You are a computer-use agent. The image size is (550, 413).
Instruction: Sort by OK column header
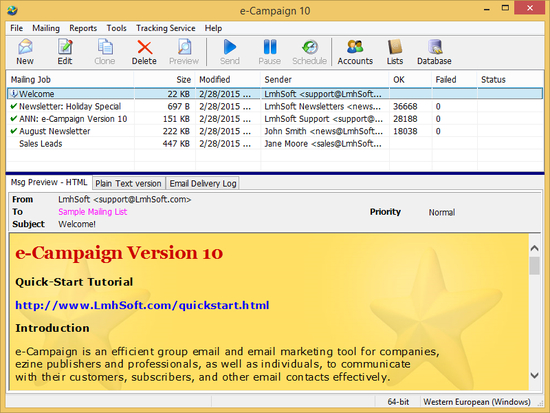[410, 80]
